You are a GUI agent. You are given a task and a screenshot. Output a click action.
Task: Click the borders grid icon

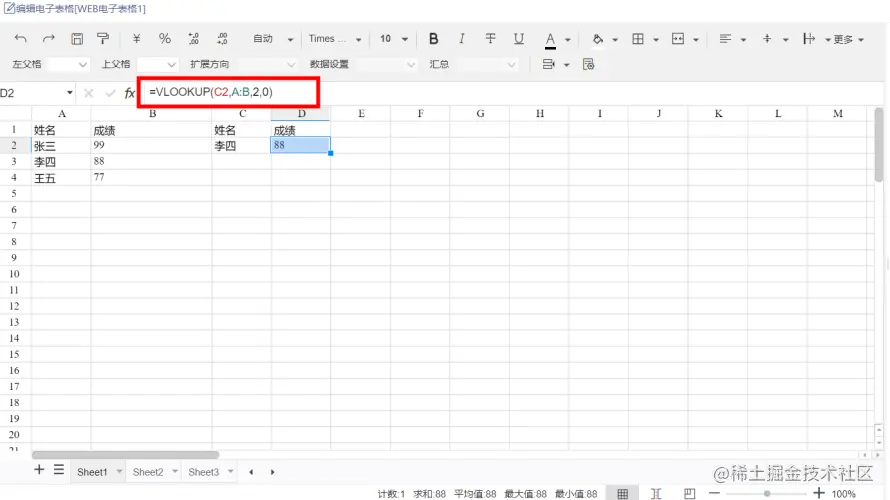tap(638, 39)
